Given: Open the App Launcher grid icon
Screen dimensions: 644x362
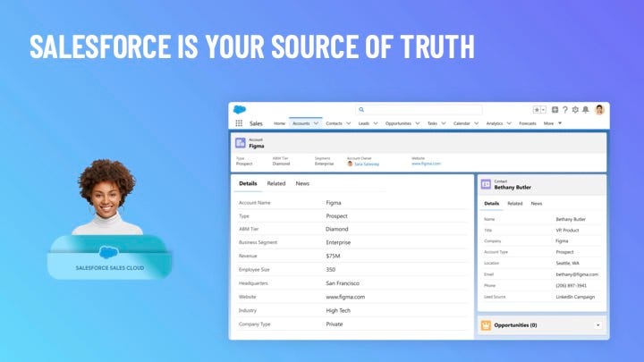Looking at the screenshot, I should pos(239,123).
